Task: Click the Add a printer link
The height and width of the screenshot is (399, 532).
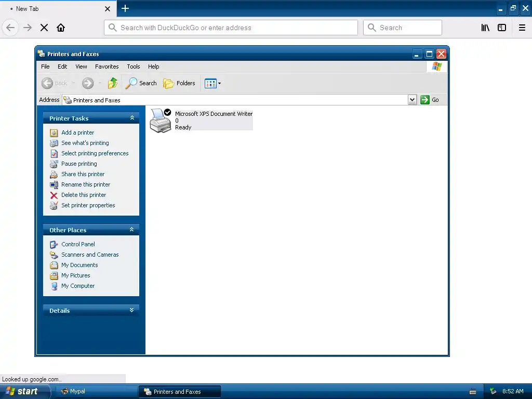Action: (78, 132)
